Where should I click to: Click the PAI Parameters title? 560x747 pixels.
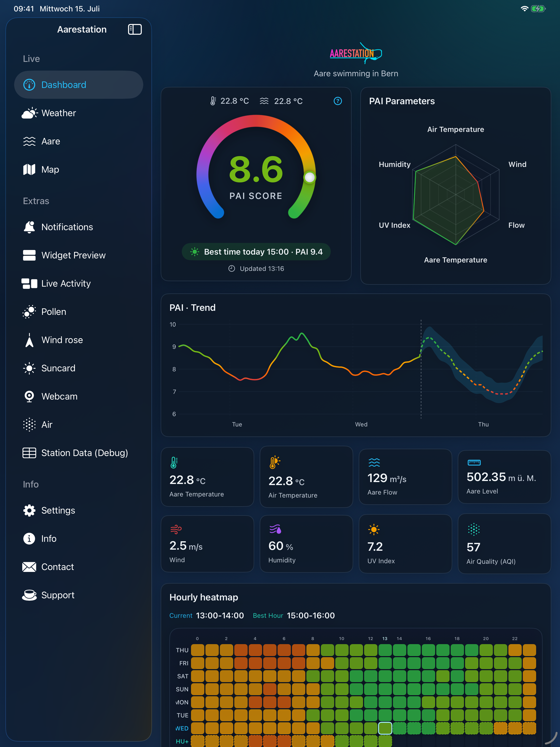402,101
